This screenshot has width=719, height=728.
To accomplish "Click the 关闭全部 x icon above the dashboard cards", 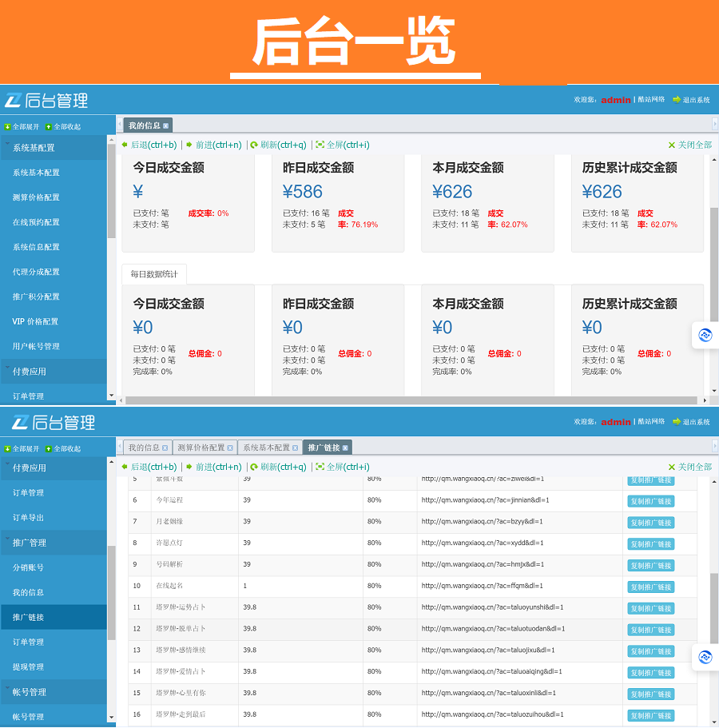I will pos(672,145).
